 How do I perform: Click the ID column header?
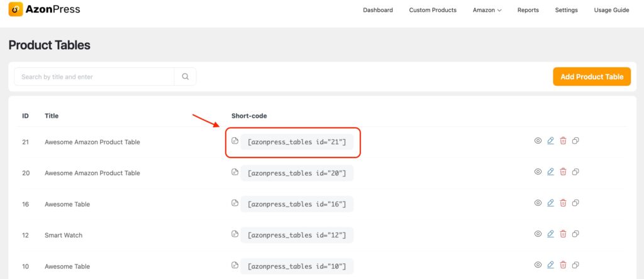click(25, 116)
